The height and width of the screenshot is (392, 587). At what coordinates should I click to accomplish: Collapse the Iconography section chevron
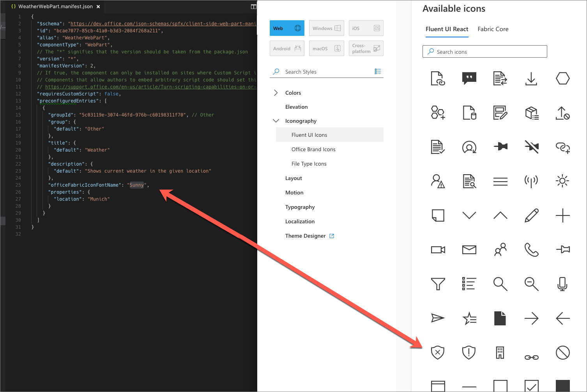click(276, 121)
